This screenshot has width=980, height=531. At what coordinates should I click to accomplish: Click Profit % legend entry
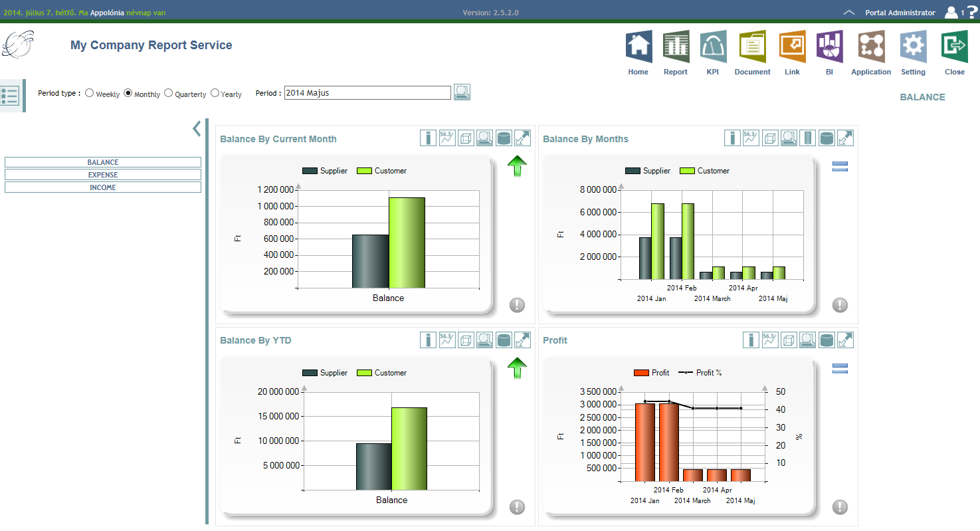700,373
